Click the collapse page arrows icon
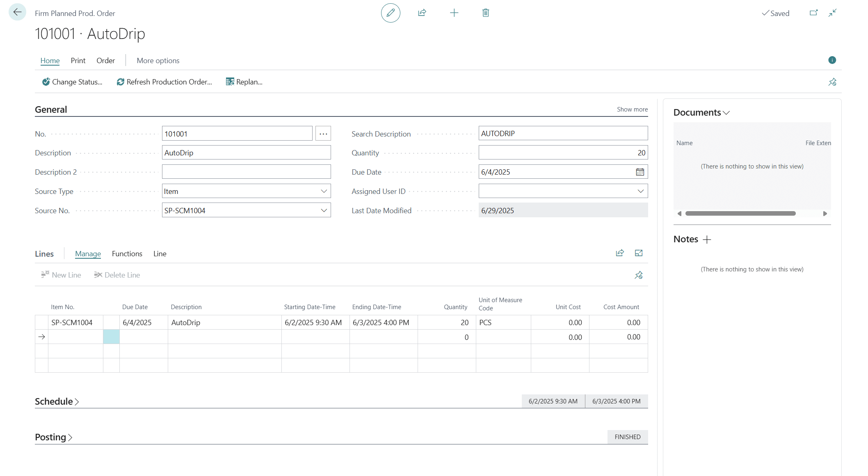This screenshot has width=868, height=476. tap(832, 13)
